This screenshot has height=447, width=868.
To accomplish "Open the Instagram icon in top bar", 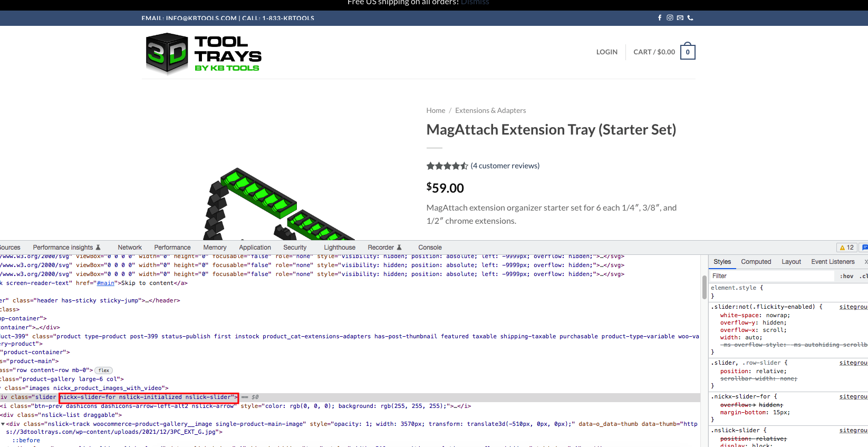I will 670,18.
